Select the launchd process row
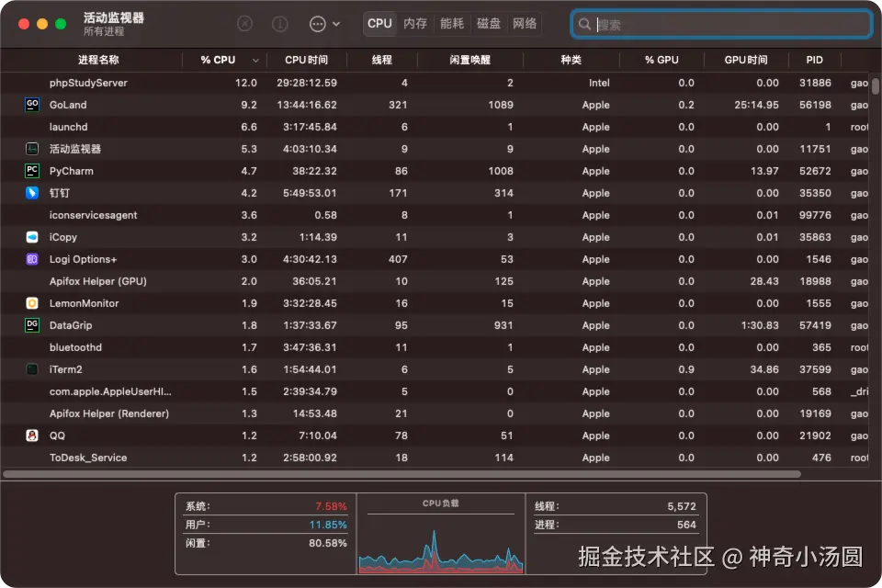882x588 pixels. (x=435, y=127)
